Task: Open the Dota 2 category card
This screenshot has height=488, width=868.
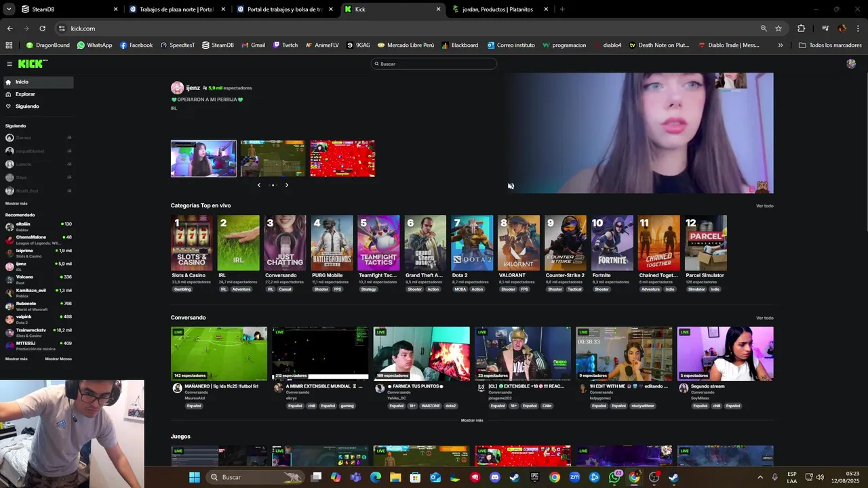Action: point(472,243)
